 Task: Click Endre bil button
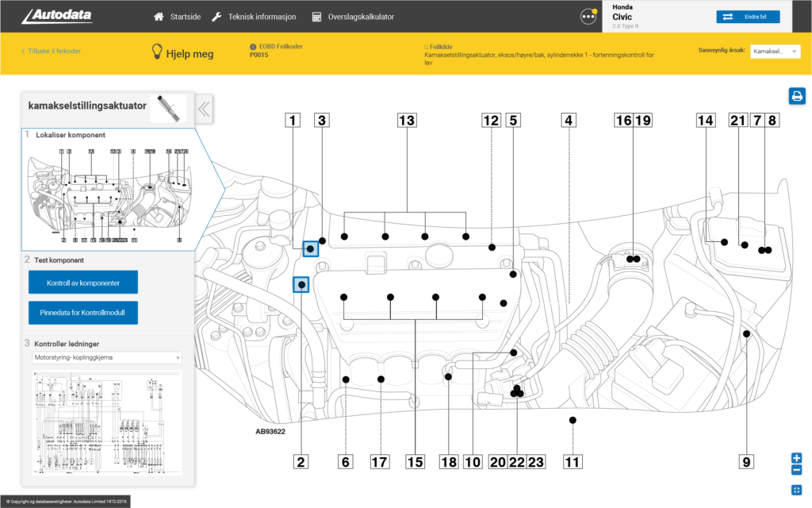(747, 17)
